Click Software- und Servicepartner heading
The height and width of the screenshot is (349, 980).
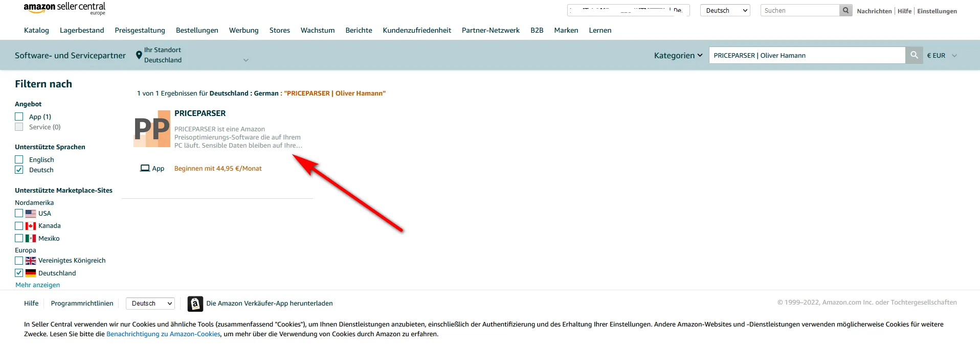coord(70,55)
